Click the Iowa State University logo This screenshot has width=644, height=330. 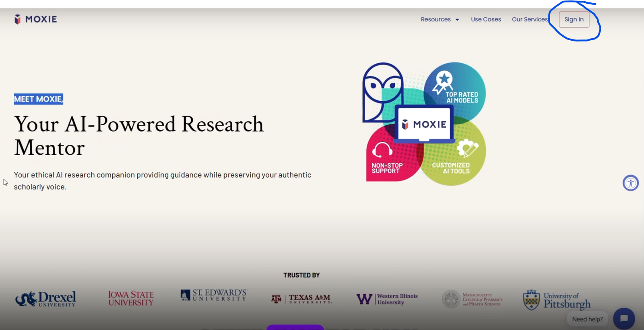(131, 299)
